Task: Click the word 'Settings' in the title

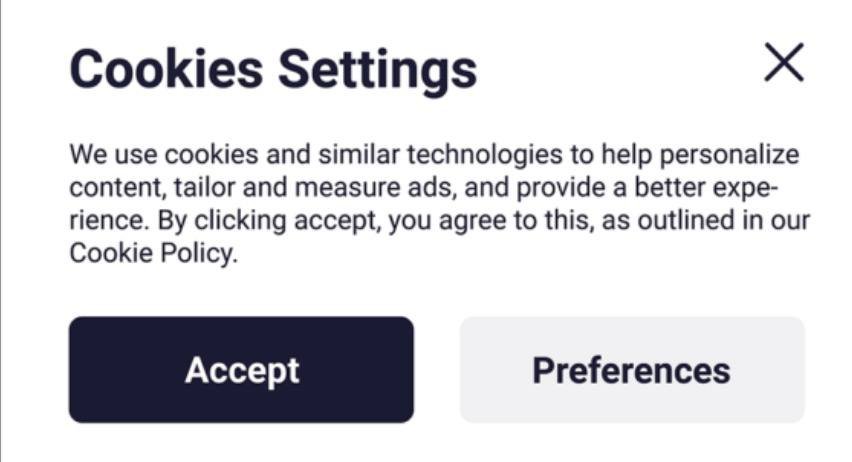Action: [x=376, y=69]
